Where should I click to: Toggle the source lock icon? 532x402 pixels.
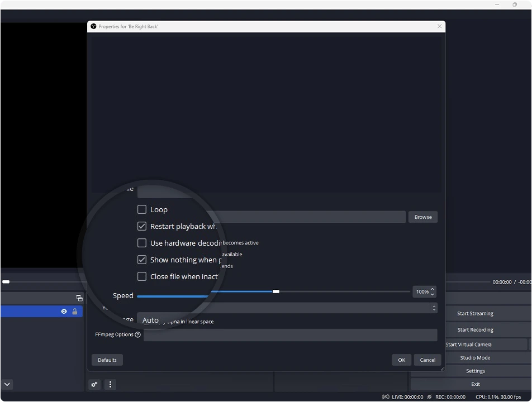tap(75, 312)
